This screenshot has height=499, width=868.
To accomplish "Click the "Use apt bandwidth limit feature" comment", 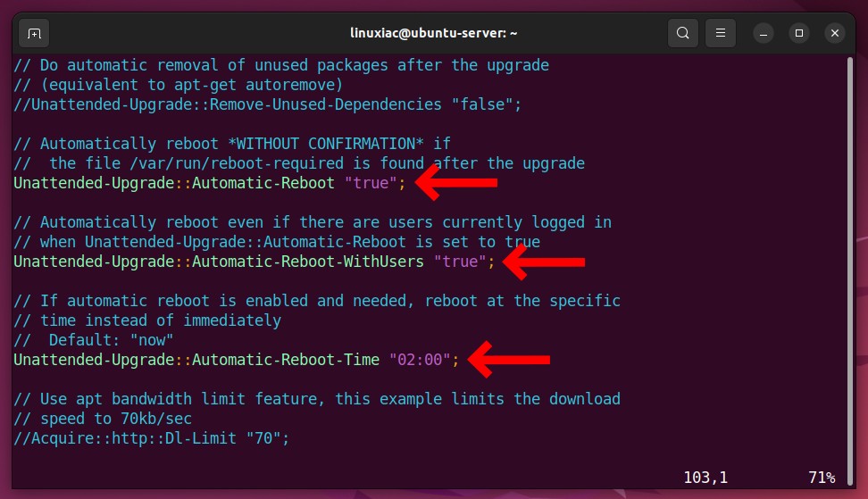I will click(x=317, y=399).
